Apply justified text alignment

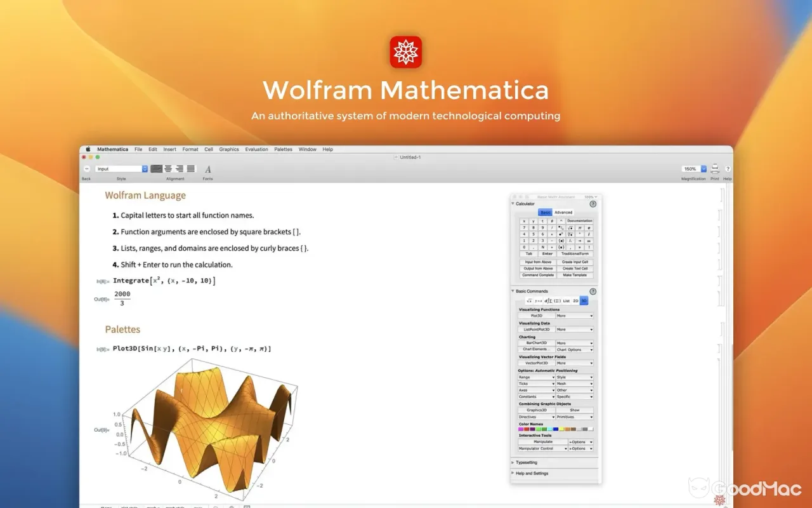191,169
